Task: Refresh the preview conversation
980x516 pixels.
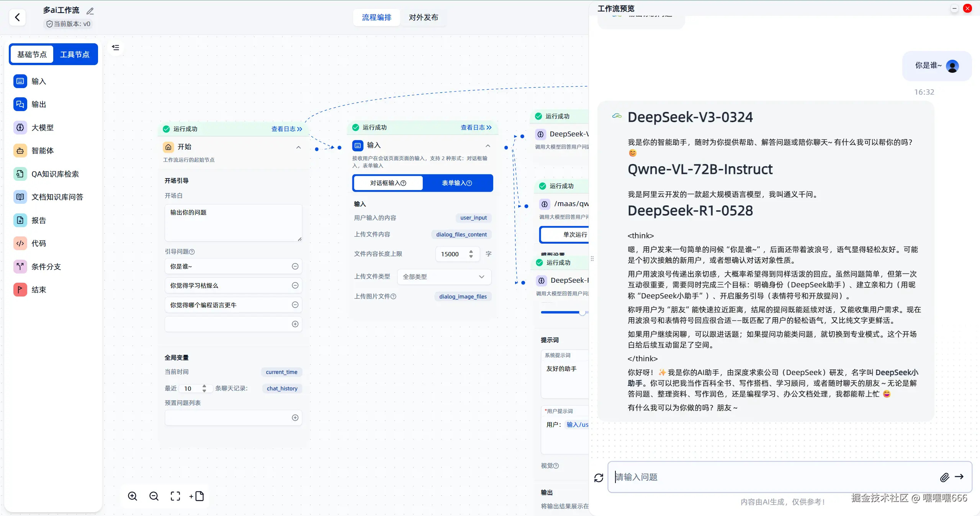Action: click(x=599, y=478)
